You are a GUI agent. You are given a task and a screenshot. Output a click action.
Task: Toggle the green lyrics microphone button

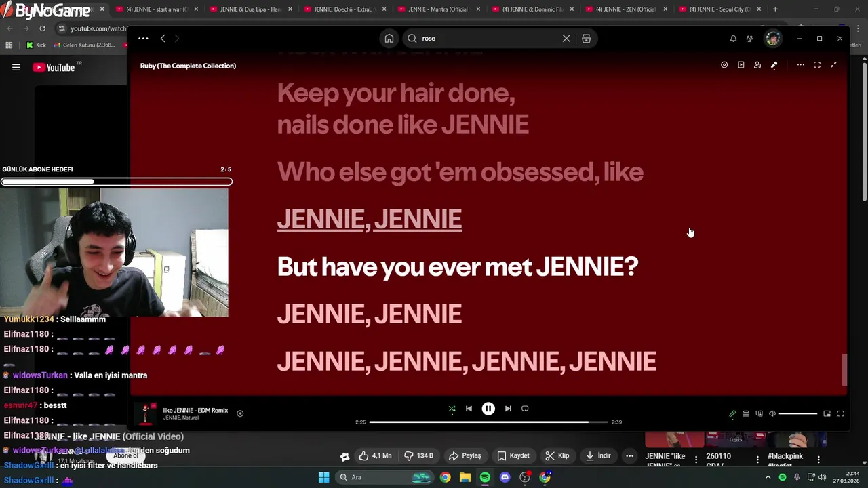(732, 413)
